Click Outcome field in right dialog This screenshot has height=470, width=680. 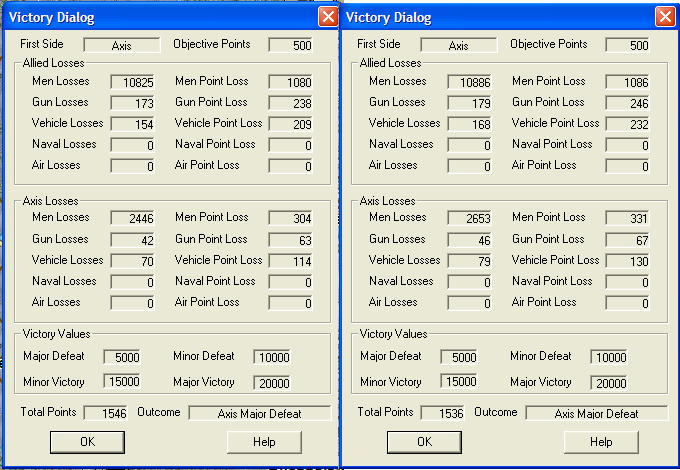tap(597, 413)
